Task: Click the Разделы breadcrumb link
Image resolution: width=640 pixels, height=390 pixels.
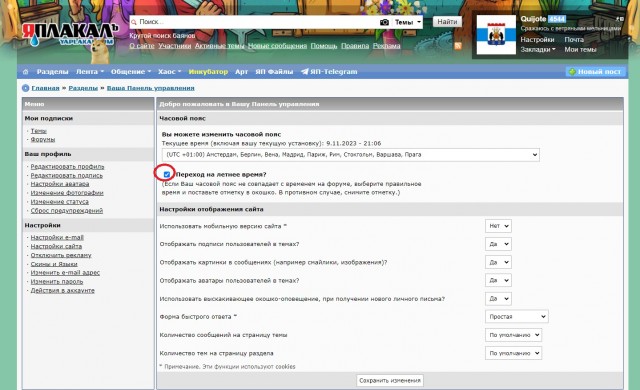Action: click(83, 88)
